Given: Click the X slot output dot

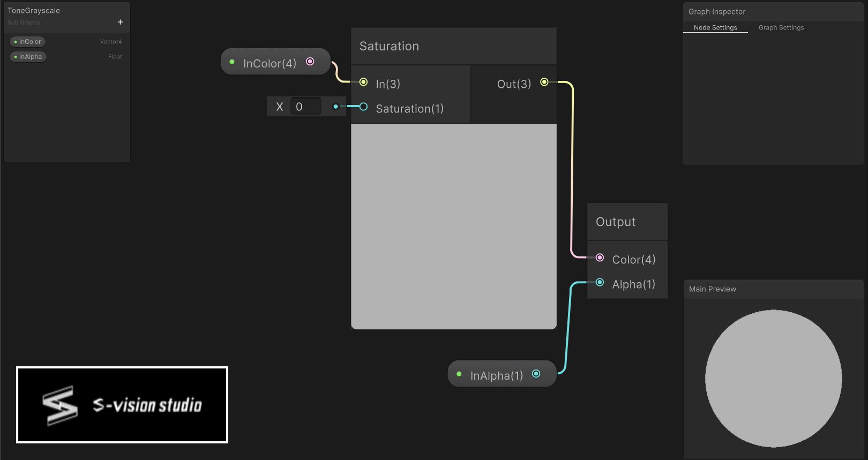Looking at the screenshot, I should tap(336, 107).
